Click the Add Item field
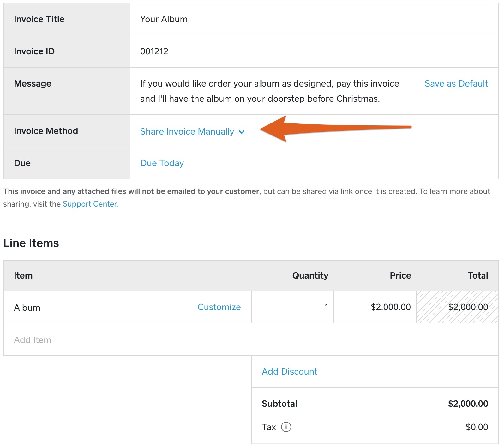504x444 pixels. tap(251, 339)
